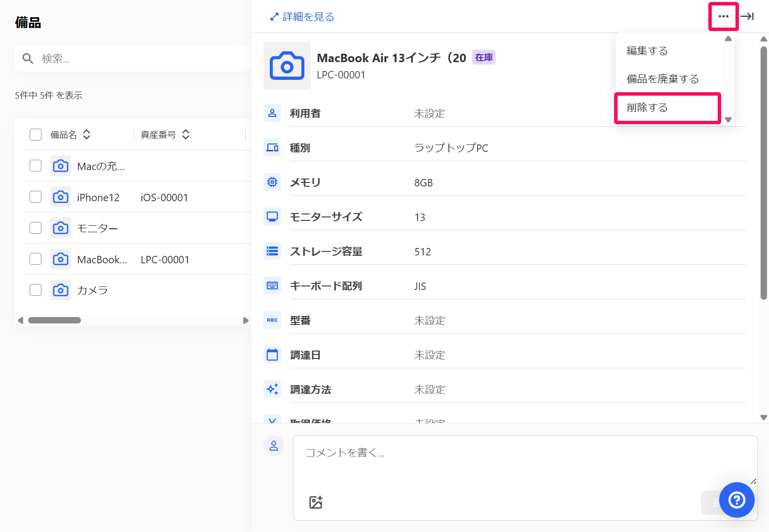Check the iPhone12 row checkbox
Screen dimensions: 769x532
pyautogui.click(x=36, y=197)
